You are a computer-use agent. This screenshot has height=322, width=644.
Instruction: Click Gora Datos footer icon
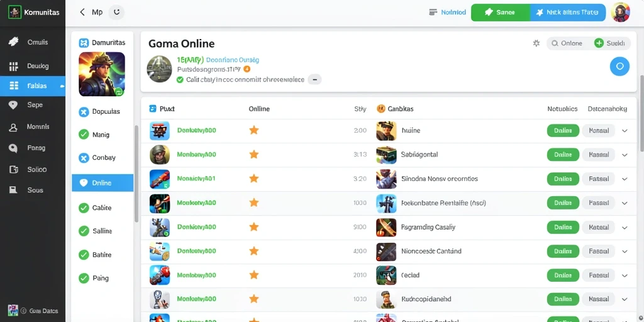[x=13, y=311]
